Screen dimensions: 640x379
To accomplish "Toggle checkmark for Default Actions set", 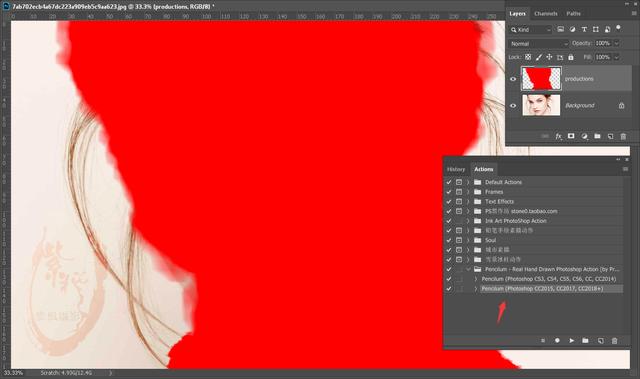I will tap(449, 182).
